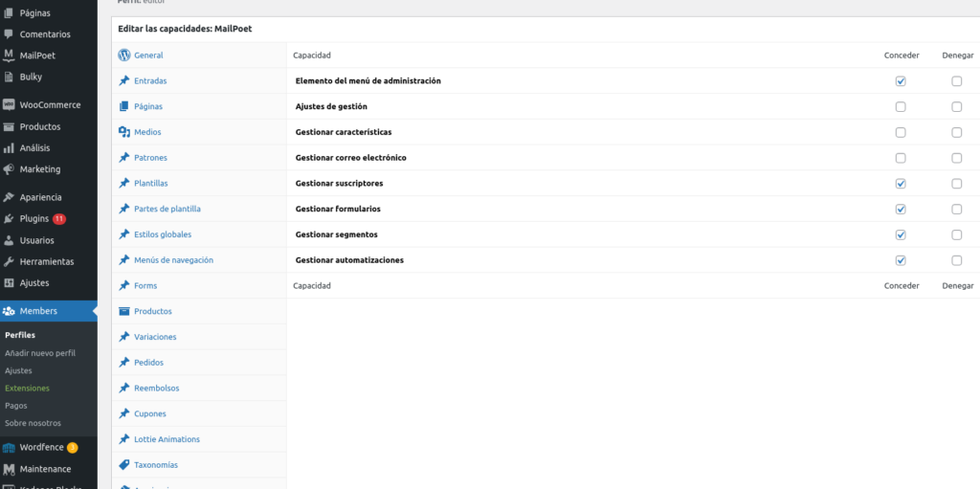Click the Ajustes sliders icon in main sidebar

(x=9, y=282)
